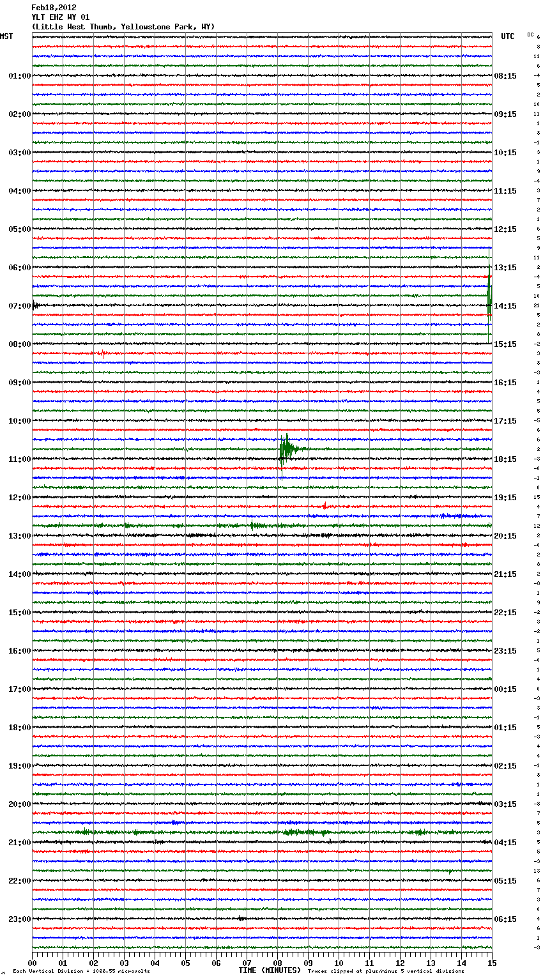Click the 00:15 UTC time label
Viewport: 543px width, 980px height.
505,689
